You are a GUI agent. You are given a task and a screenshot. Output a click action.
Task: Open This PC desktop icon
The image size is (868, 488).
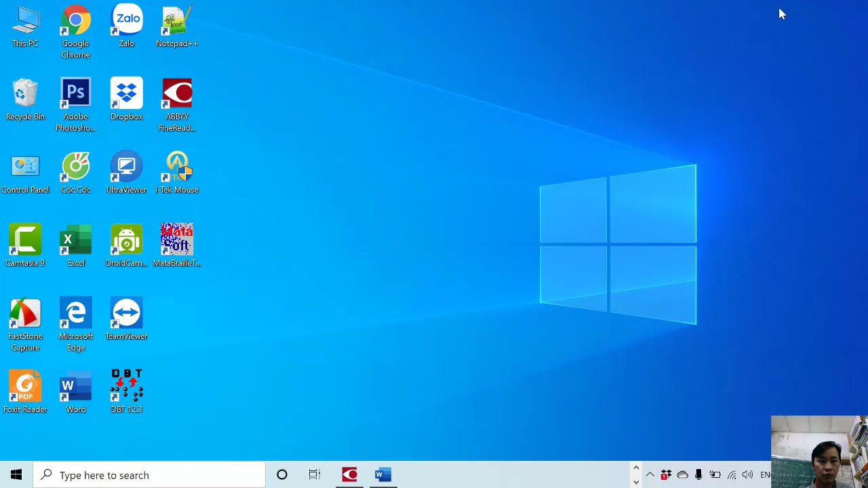coord(25,27)
